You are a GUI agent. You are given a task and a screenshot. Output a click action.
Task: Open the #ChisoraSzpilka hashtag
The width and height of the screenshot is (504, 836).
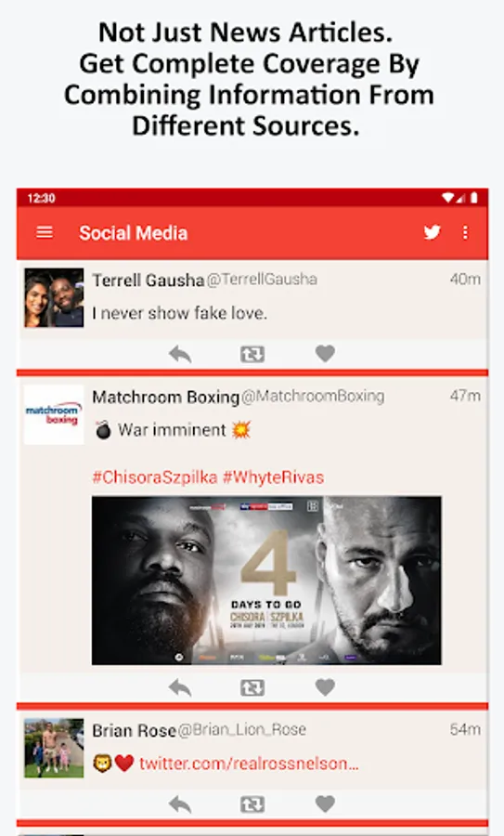155,477
